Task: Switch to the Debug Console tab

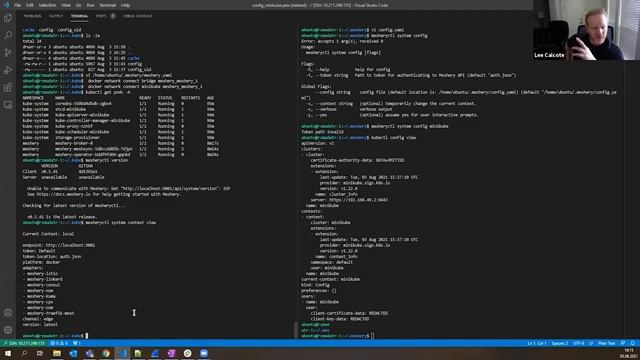Action: point(138,16)
